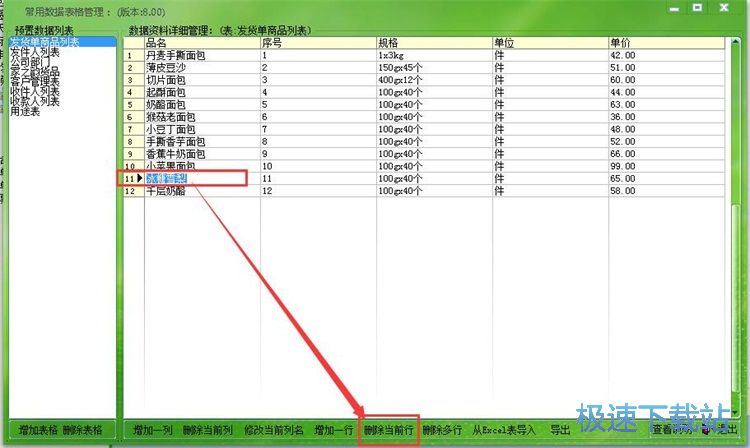The width and height of the screenshot is (750, 448).
Task: Click cell 小豆丁面包
Action: coord(202,130)
